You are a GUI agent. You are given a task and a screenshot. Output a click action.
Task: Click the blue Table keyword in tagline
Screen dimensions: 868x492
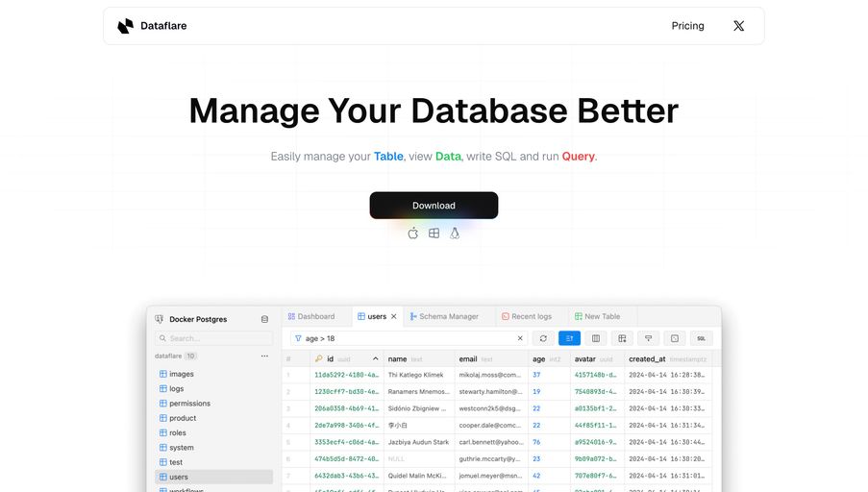tap(388, 157)
